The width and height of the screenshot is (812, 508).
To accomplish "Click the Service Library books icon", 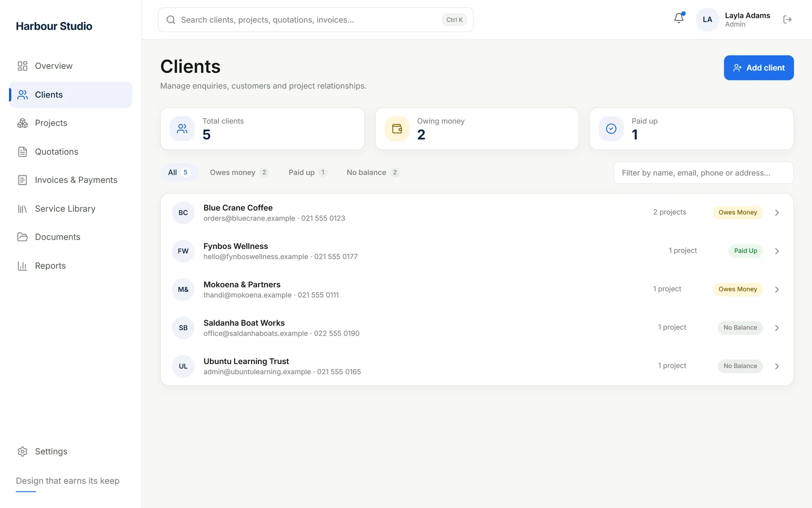I will pos(22,209).
